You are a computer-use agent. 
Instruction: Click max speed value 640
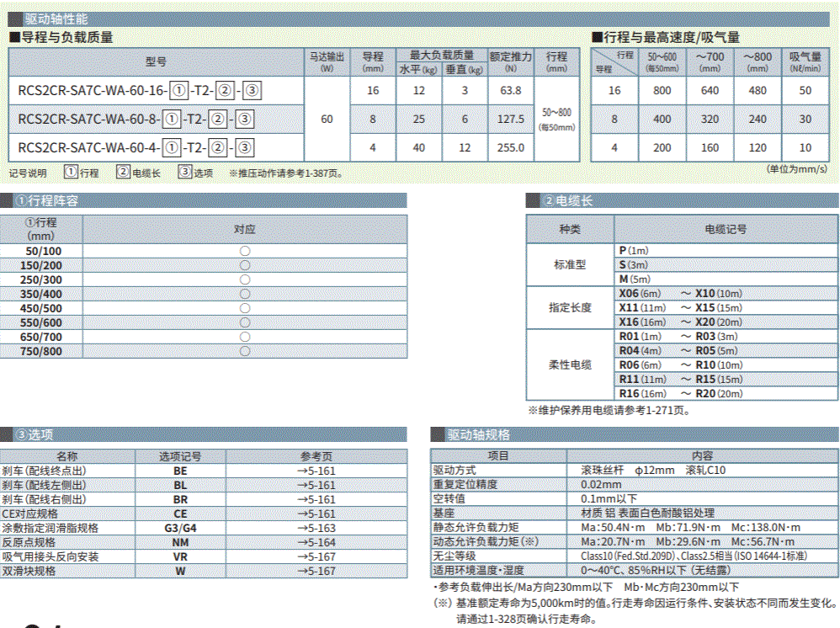(x=710, y=91)
